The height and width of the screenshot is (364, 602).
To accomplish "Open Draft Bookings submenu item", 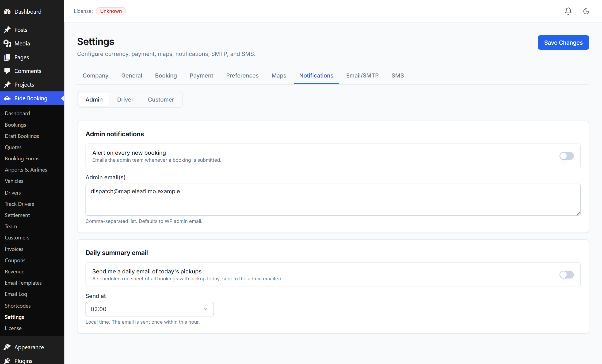I will click(22, 136).
